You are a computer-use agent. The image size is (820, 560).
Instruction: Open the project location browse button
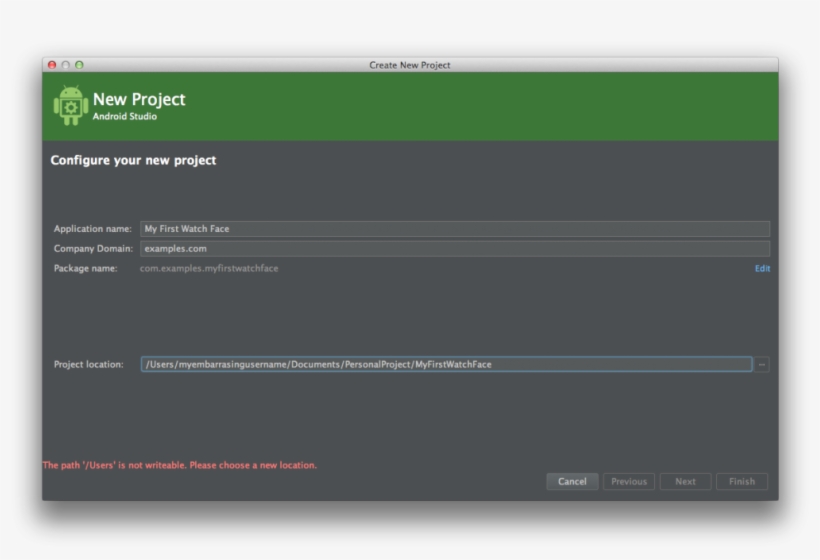[762, 365]
